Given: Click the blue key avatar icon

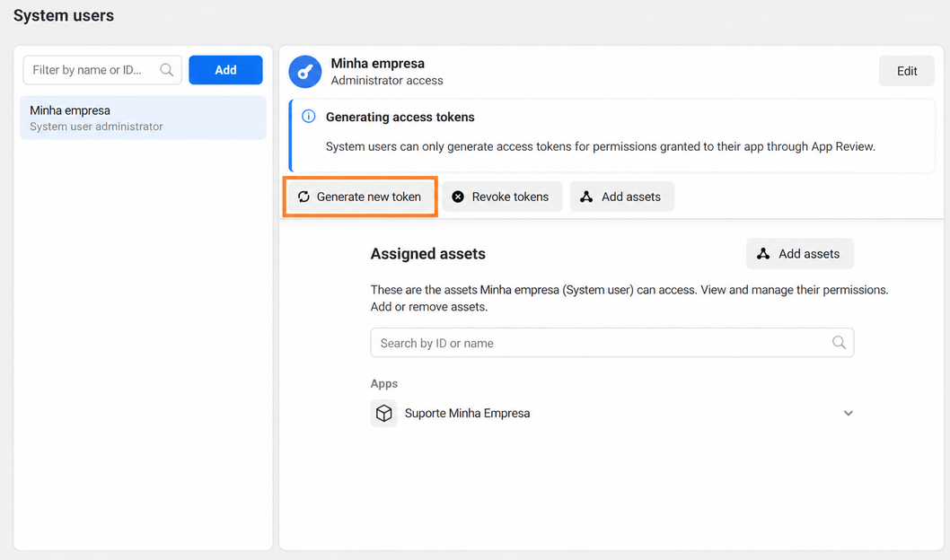Looking at the screenshot, I should click(x=304, y=72).
